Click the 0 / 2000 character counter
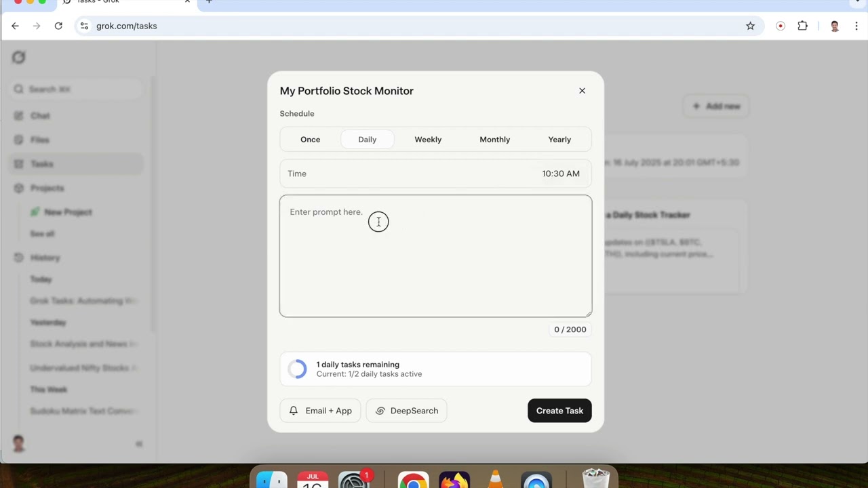Image resolution: width=868 pixels, height=488 pixels. point(570,329)
